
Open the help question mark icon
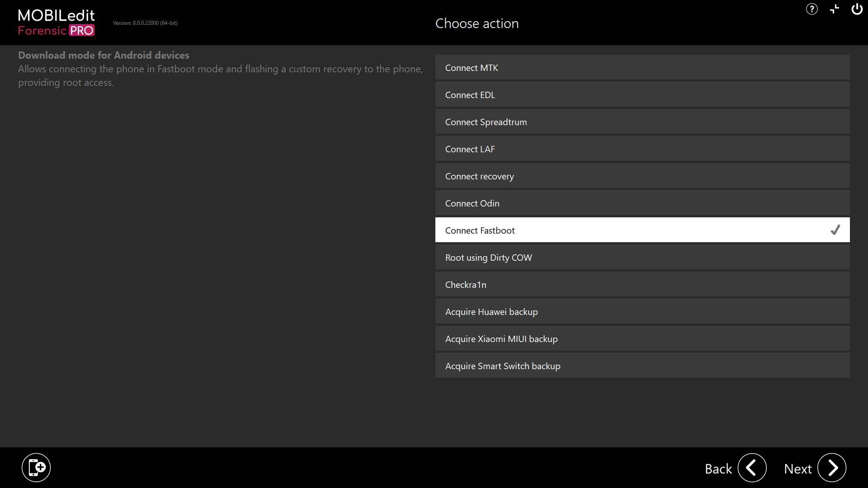click(x=811, y=9)
